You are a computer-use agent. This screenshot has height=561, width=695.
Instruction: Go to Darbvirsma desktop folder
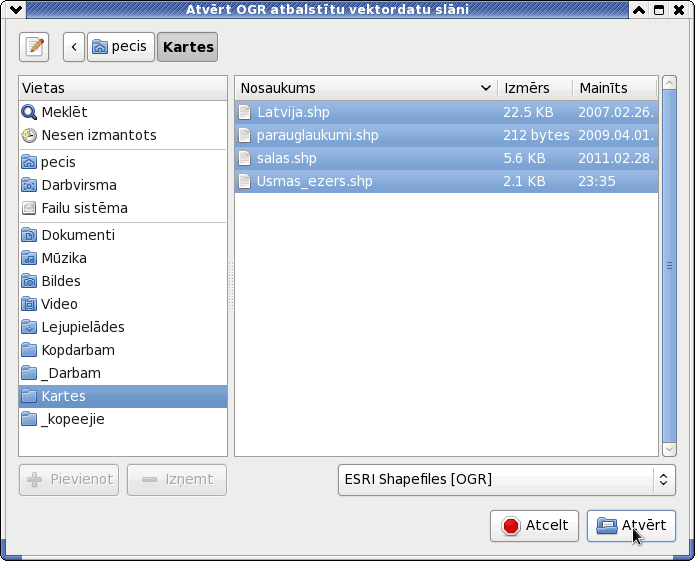(x=123, y=185)
